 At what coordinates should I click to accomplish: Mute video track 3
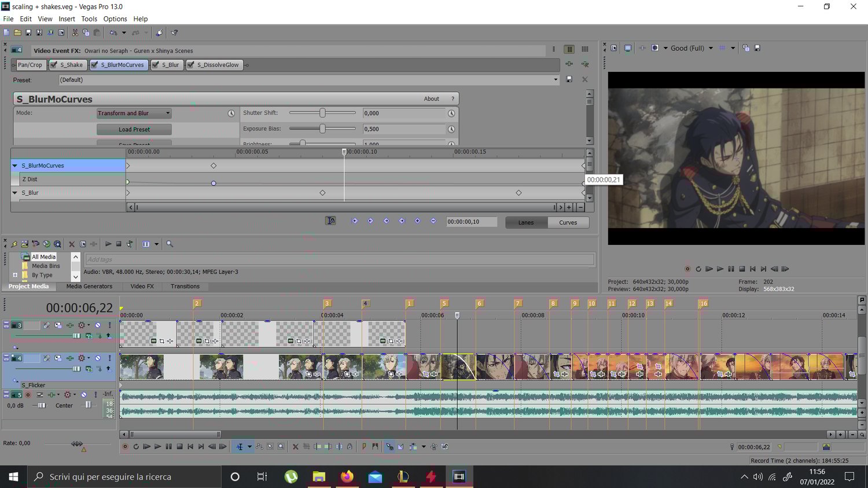[98, 325]
